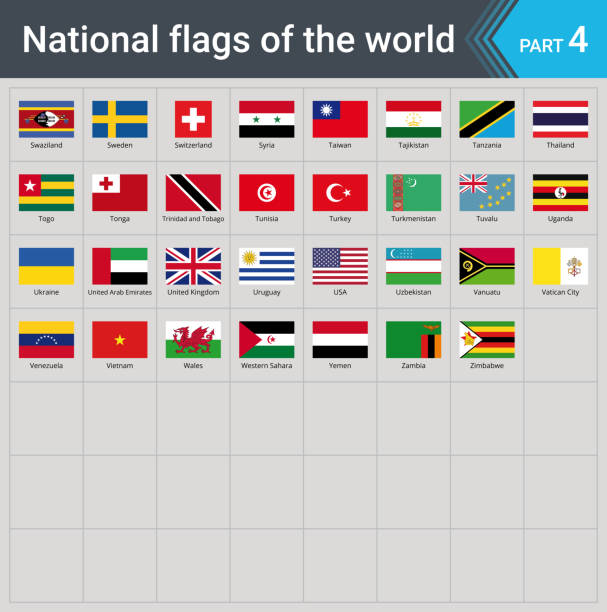
Task: Click the 'Uruguay' caption
Action: [267, 292]
